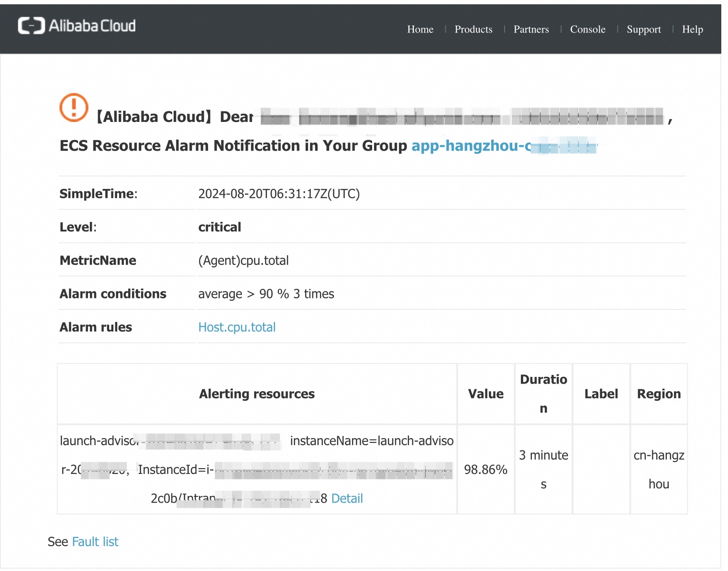Open the Console navigation link
Screen dimensions: 728x571
click(588, 29)
